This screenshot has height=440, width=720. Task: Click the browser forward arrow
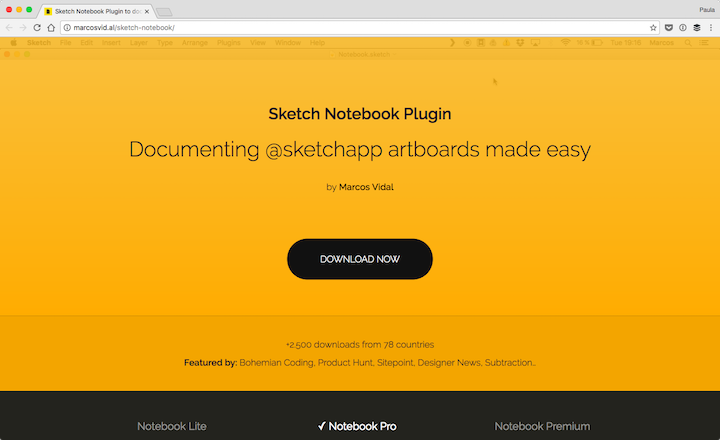click(x=23, y=28)
